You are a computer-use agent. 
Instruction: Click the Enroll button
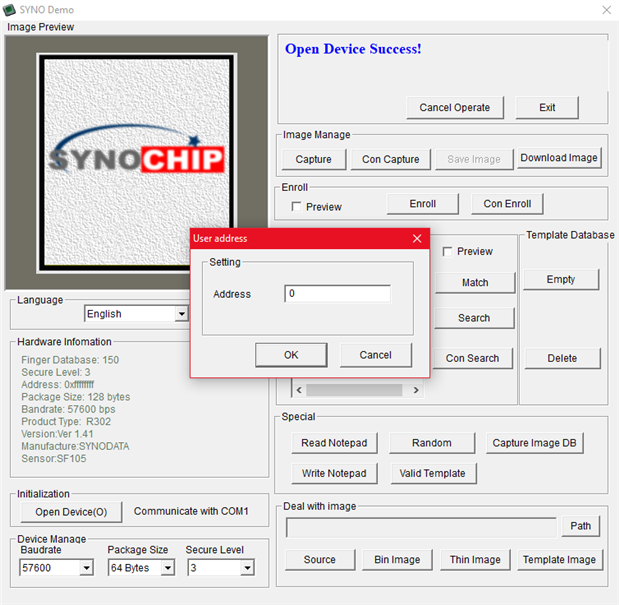click(422, 204)
